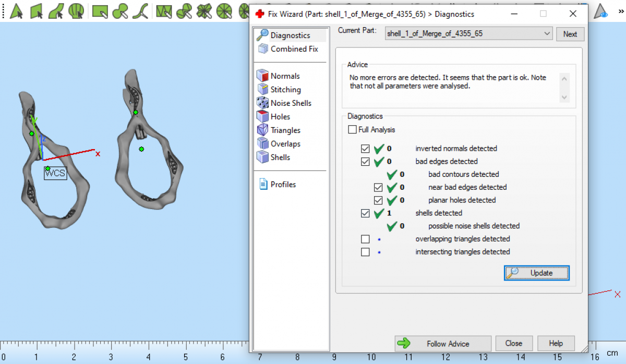Tick intersecting triangles detected checkbox
Viewport: 626px width, 364px height.
click(365, 252)
